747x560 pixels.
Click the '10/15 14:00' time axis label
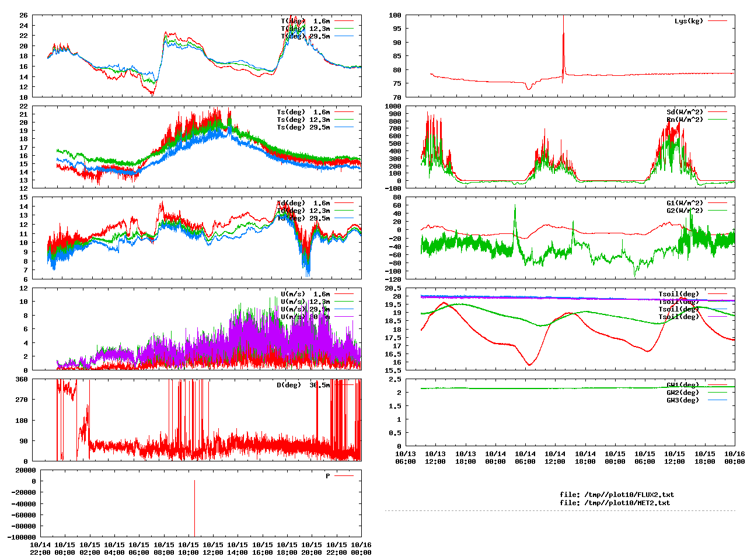coord(238,548)
